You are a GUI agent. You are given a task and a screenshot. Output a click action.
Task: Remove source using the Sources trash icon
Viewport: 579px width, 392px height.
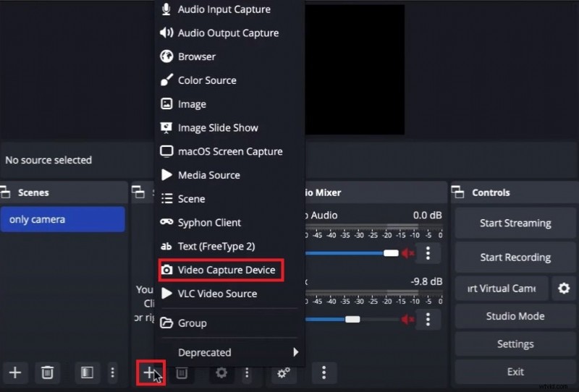pos(182,372)
